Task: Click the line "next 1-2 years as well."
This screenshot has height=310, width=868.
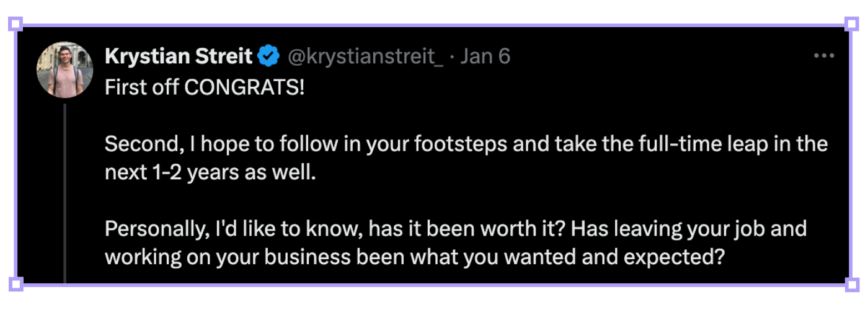Action: click(211, 172)
